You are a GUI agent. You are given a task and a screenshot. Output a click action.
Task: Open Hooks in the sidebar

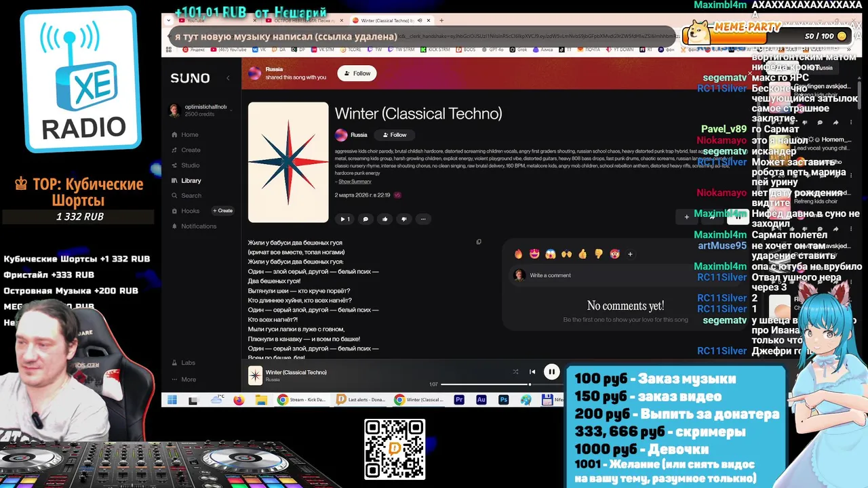[185, 211]
